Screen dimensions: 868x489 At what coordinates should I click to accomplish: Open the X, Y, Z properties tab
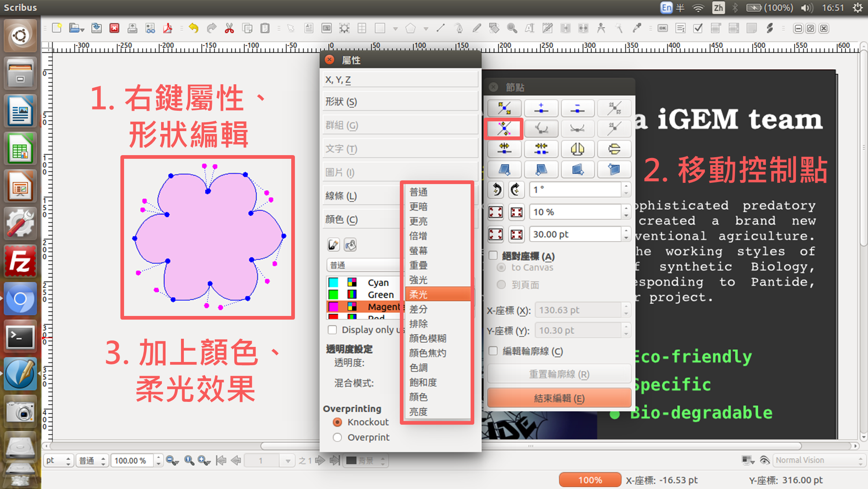400,79
